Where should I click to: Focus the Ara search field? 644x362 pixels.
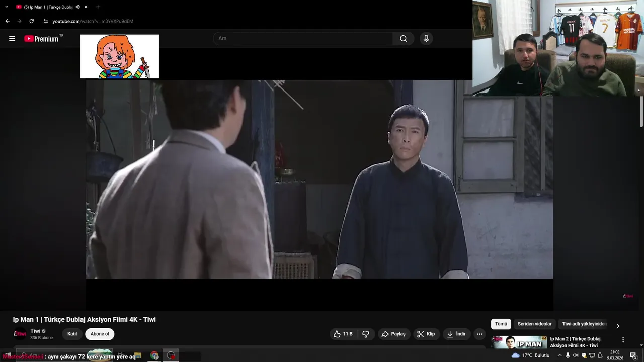click(303, 39)
